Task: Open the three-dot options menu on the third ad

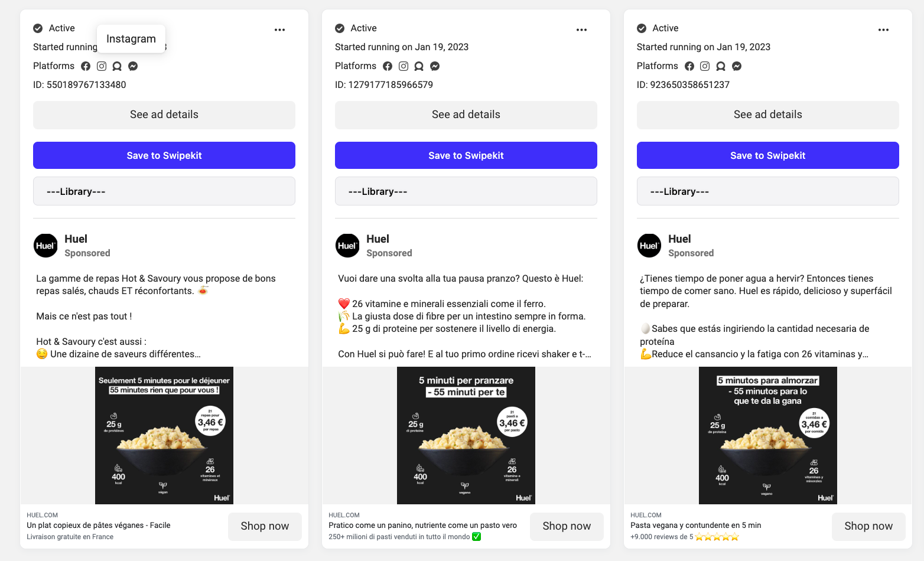Action: click(883, 29)
